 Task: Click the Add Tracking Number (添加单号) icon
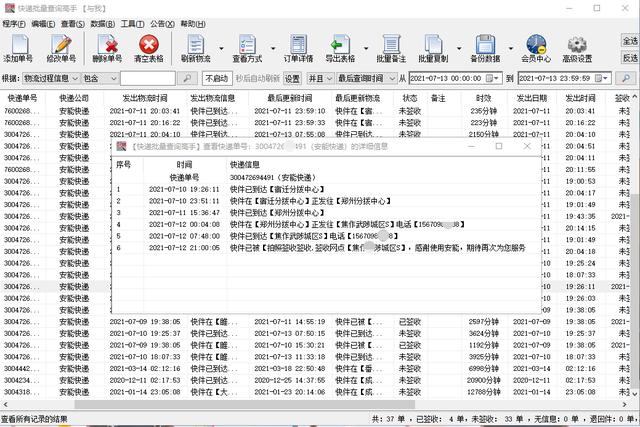click(x=18, y=47)
